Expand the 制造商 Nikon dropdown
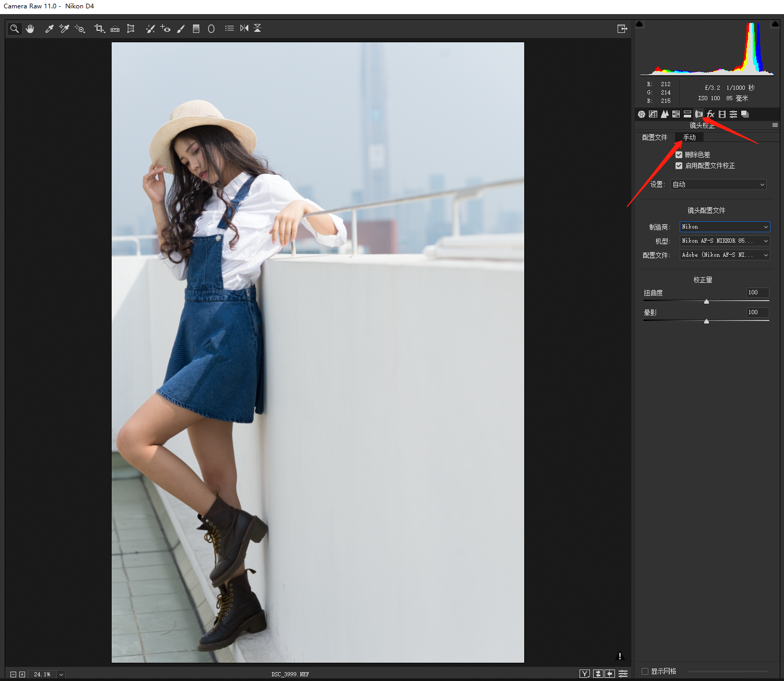 coord(724,226)
